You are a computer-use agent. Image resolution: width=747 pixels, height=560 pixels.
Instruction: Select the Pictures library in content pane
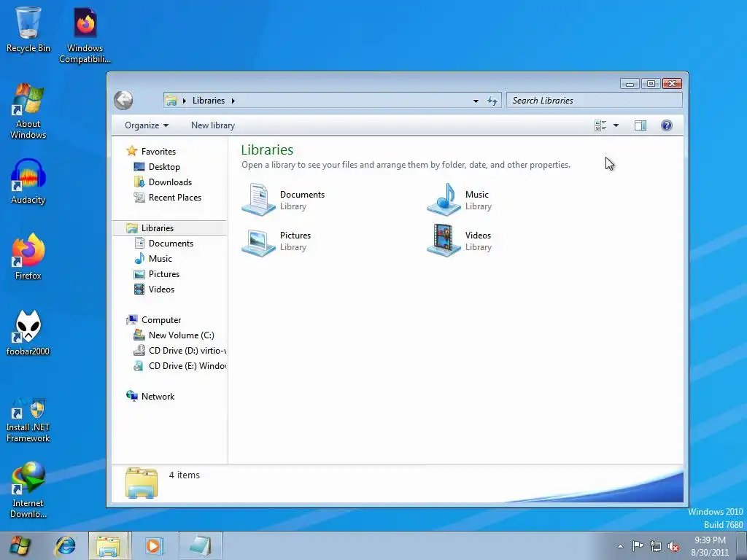click(x=276, y=241)
